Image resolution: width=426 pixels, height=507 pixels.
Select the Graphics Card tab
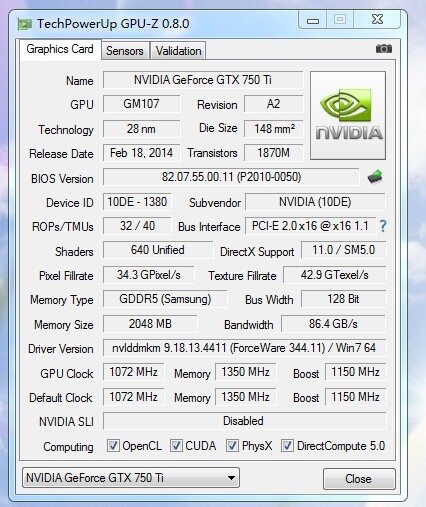pyautogui.click(x=60, y=49)
